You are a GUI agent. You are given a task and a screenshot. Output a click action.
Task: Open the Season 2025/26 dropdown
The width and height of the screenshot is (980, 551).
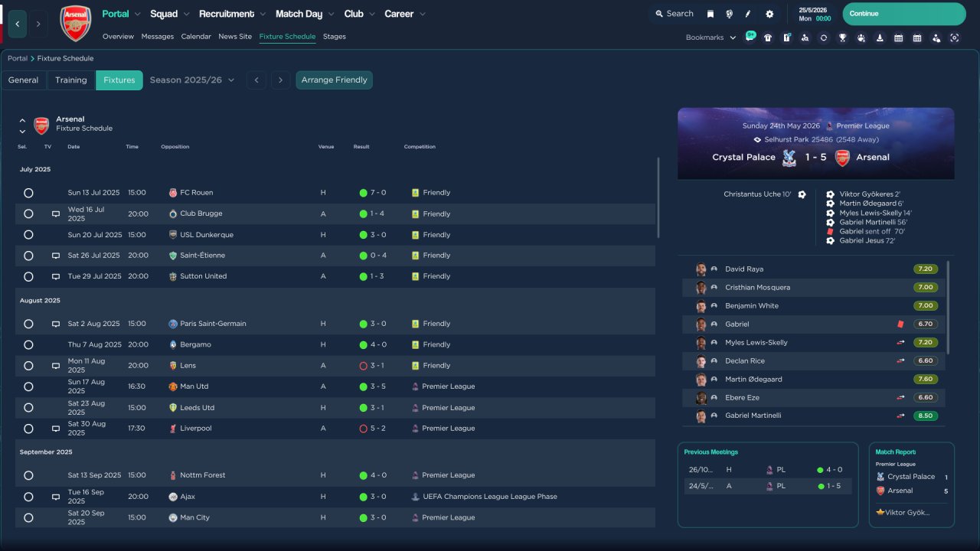192,80
